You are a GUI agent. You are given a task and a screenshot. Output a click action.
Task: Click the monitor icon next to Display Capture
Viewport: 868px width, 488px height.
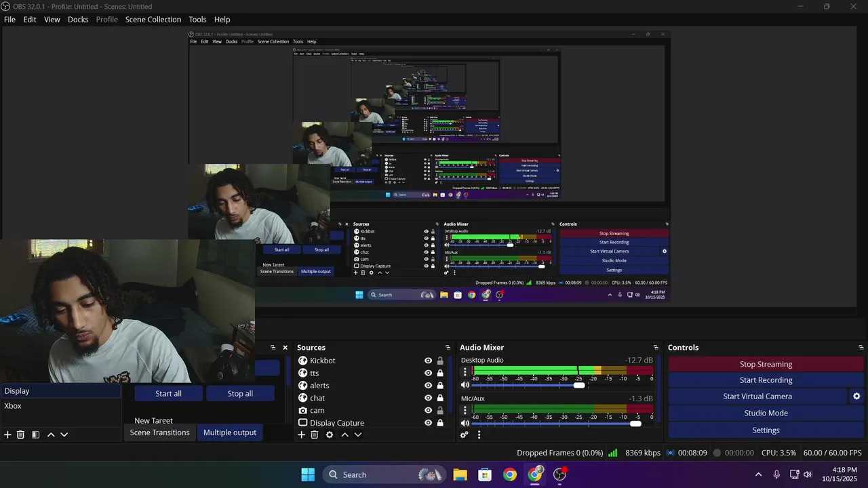click(x=303, y=422)
